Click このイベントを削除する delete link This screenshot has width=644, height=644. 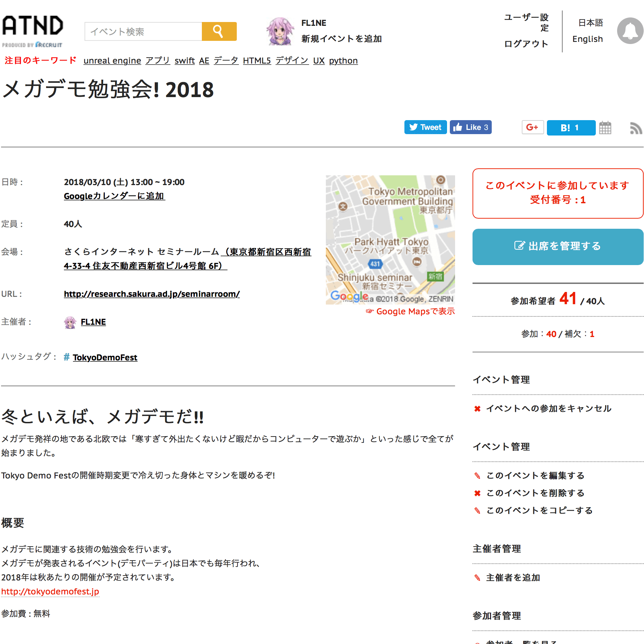(x=535, y=493)
